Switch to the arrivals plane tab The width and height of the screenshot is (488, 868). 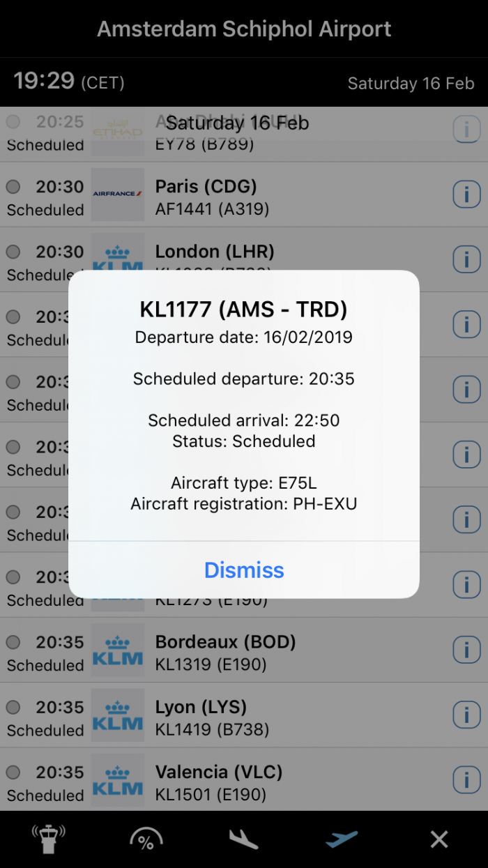(244, 839)
